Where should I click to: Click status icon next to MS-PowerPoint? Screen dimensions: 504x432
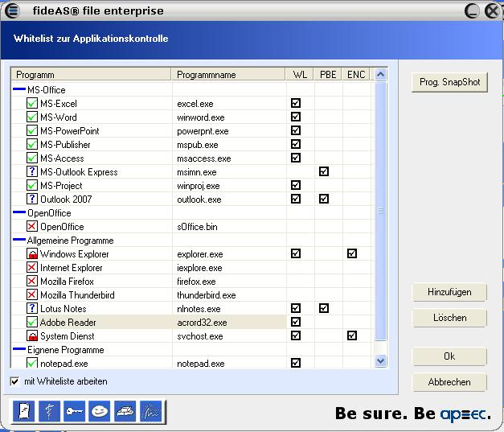click(32, 130)
